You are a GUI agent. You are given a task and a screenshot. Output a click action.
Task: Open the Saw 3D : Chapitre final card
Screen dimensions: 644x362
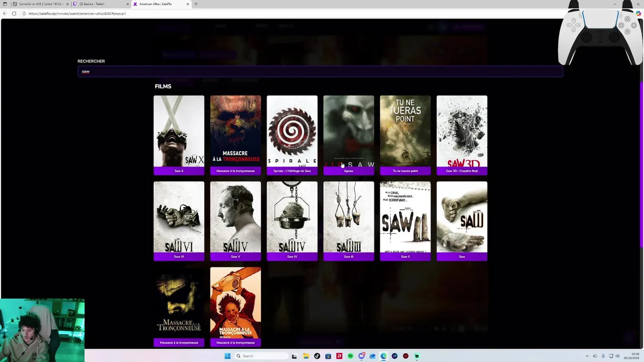coord(462,135)
